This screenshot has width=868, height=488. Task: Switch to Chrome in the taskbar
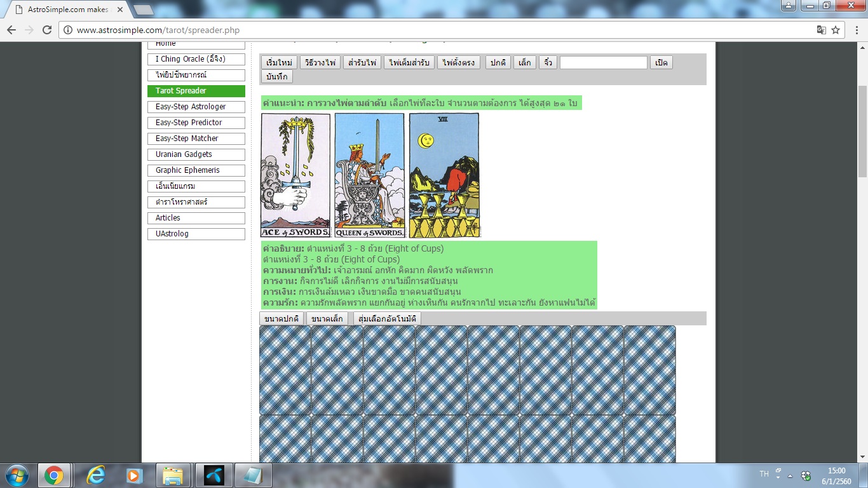(x=54, y=475)
